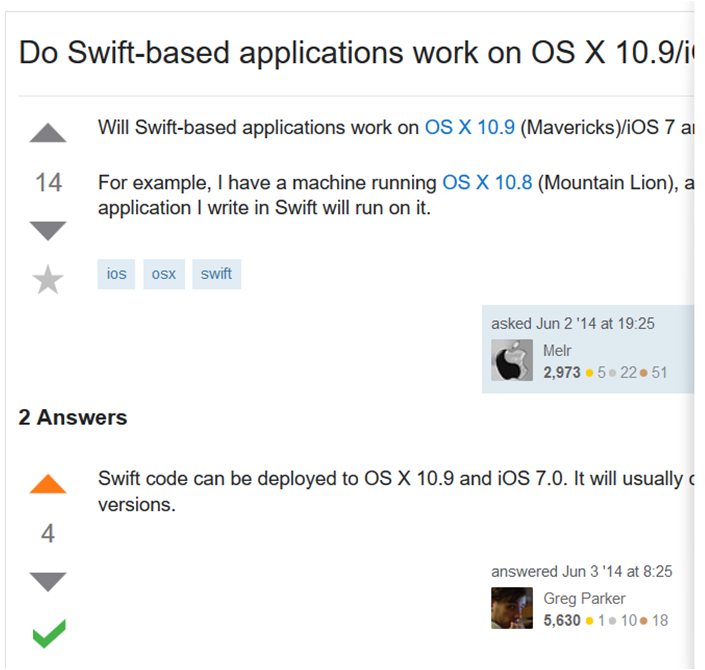Open Melr's Apple logo avatar

click(x=512, y=361)
